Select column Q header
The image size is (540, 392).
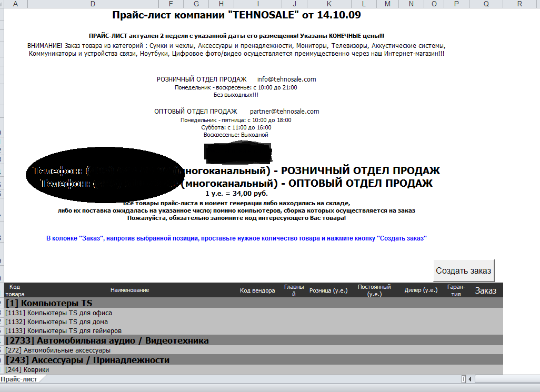[x=485, y=4]
